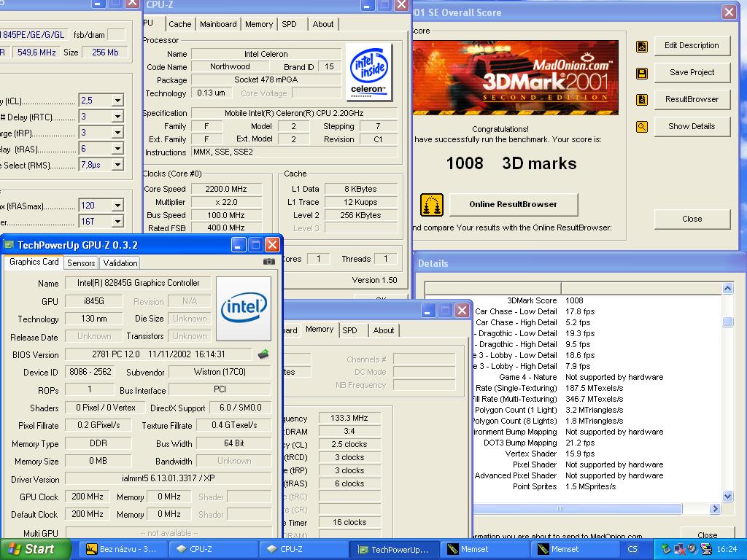747x560 pixels.
Task: Open the tCL 2,5 dropdown in Memset
Action: [117, 101]
